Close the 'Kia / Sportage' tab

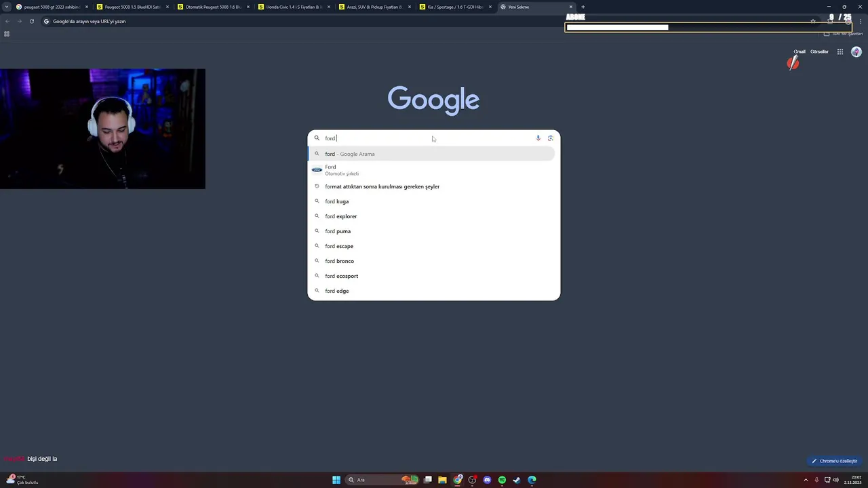click(x=490, y=7)
